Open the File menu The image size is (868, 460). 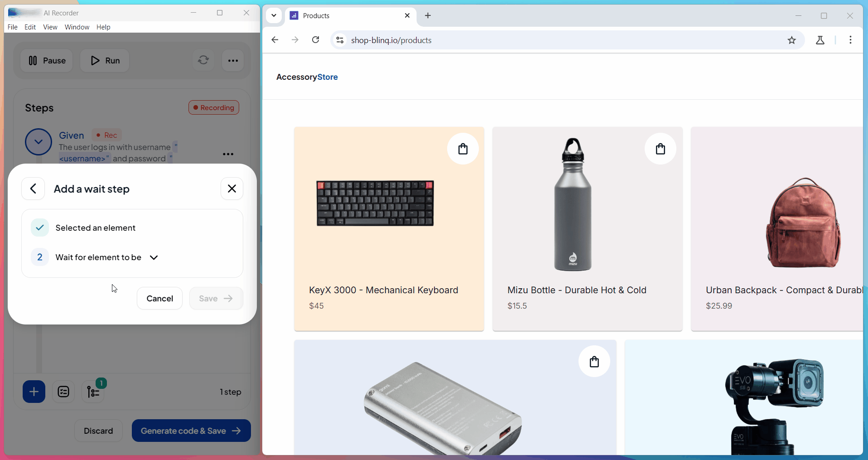click(x=12, y=27)
